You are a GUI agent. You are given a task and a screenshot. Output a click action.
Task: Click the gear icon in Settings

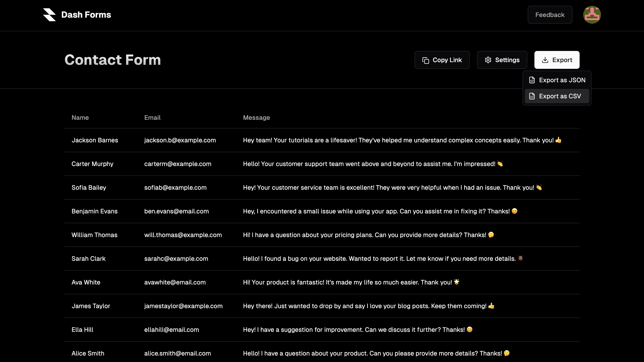[x=488, y=60]
